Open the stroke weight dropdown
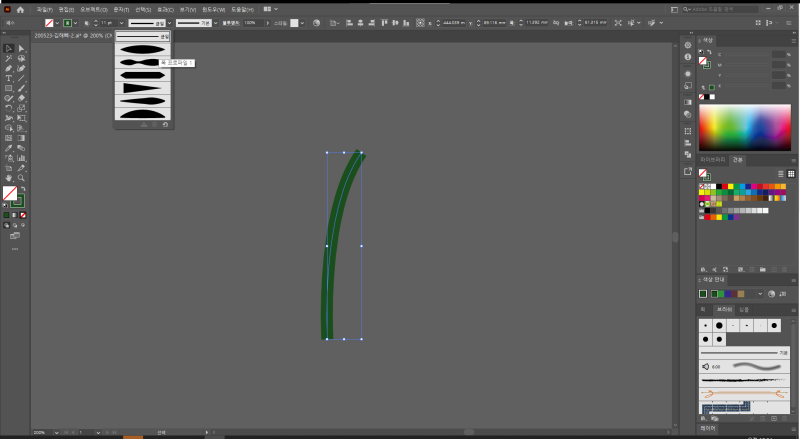 (122, 22)
